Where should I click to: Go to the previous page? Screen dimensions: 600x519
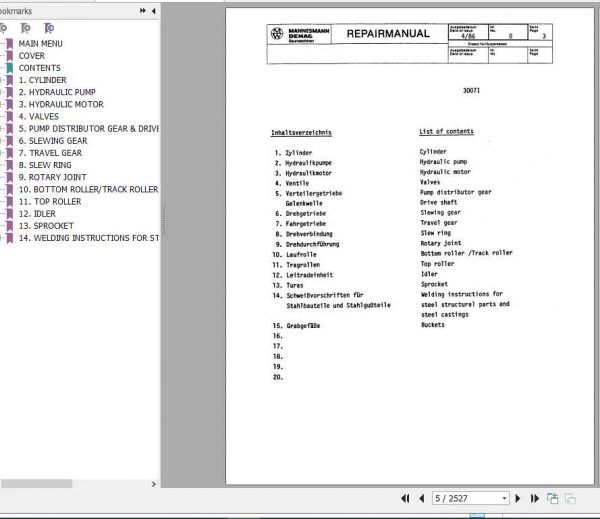[422, 498]
